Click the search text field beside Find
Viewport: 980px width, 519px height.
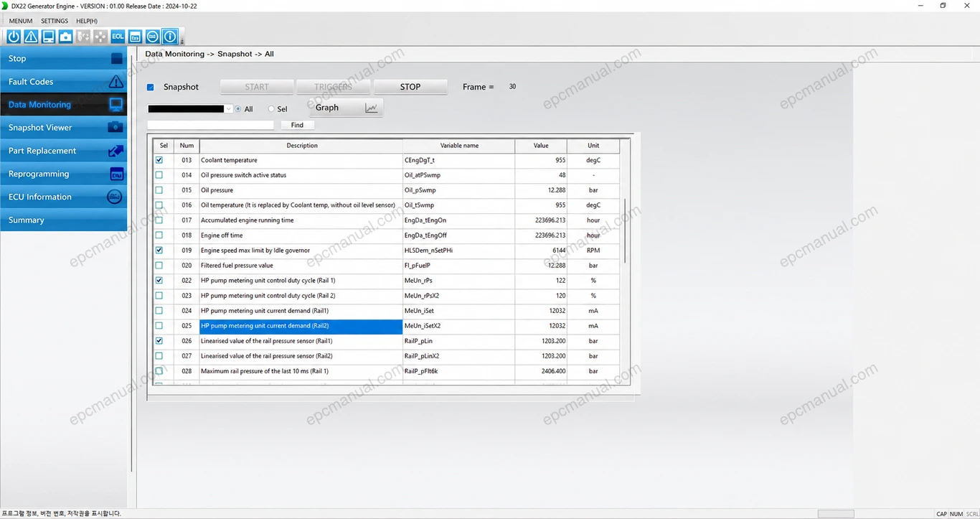pyautogui.click(x=210, y=125)
